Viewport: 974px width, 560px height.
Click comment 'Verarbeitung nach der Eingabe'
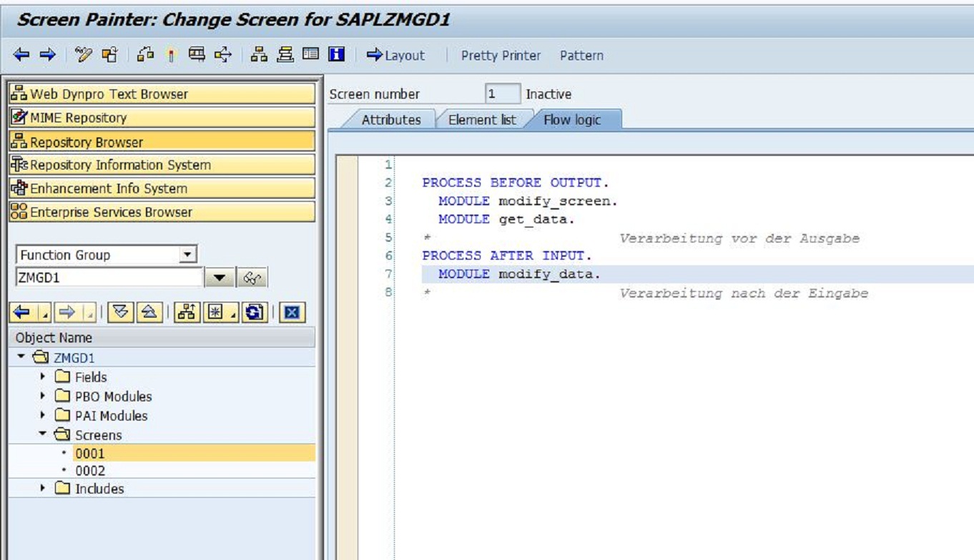(744, 293)
